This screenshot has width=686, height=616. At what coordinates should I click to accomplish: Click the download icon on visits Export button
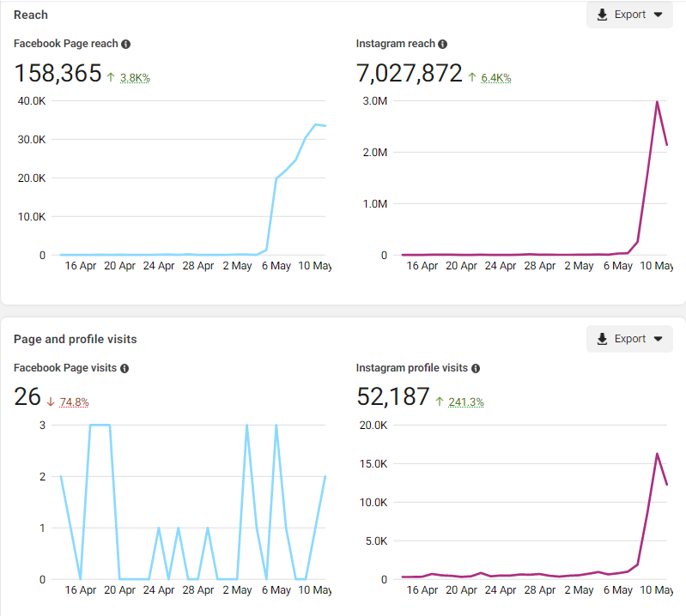(602, 339)
